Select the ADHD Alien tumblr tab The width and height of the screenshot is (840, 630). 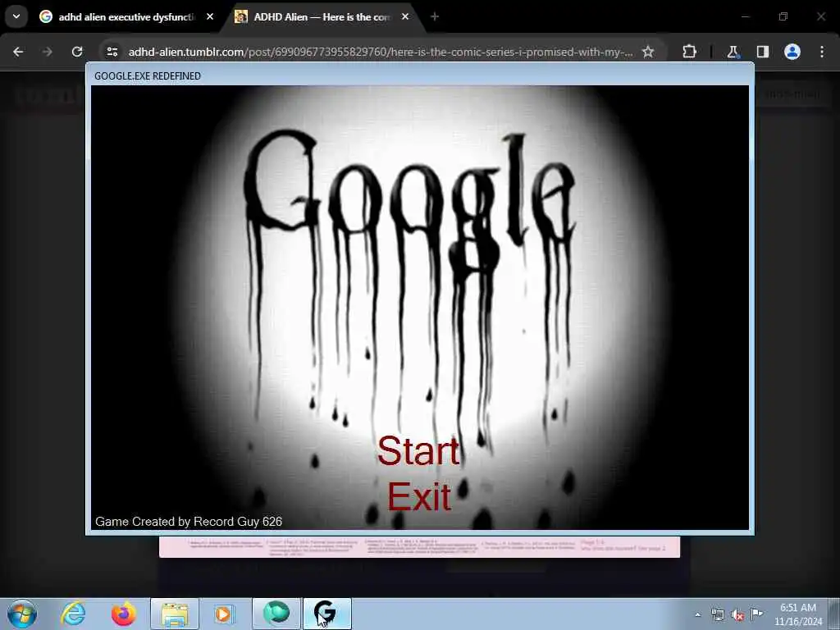tap(322, 17)
